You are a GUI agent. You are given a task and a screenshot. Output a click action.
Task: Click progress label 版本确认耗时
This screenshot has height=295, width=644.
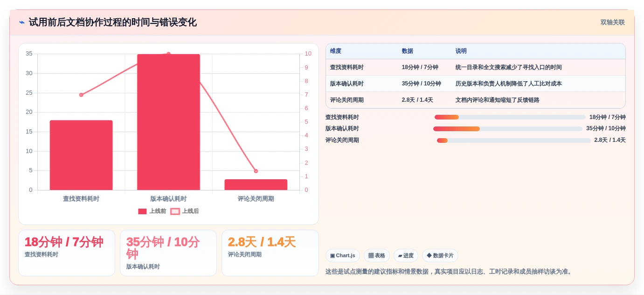(342, 129)
